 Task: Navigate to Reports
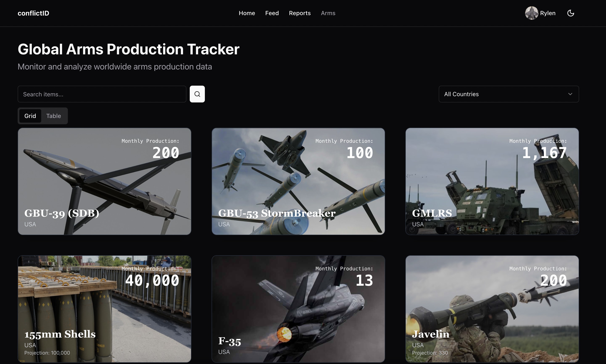tap(299, 13)
